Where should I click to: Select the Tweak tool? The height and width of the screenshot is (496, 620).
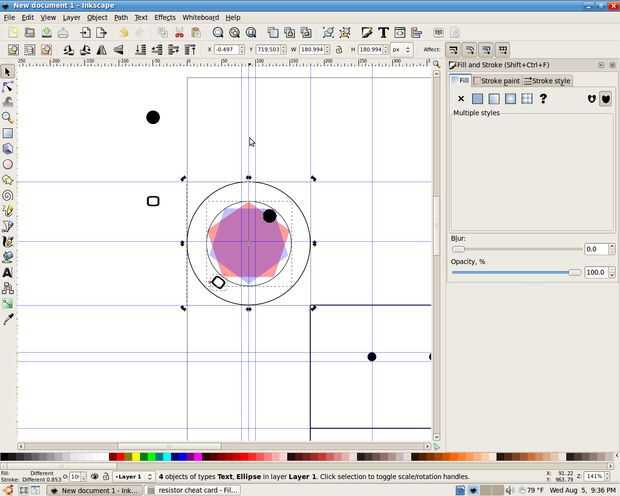coord(8,102)
